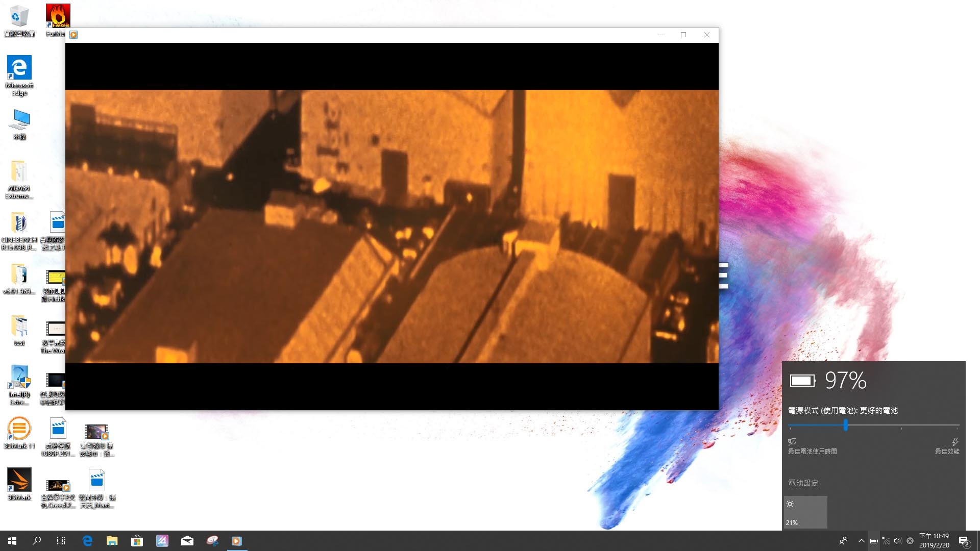
Task: Open the 電池設定 battery settings link
Action: tap(803, 483)
